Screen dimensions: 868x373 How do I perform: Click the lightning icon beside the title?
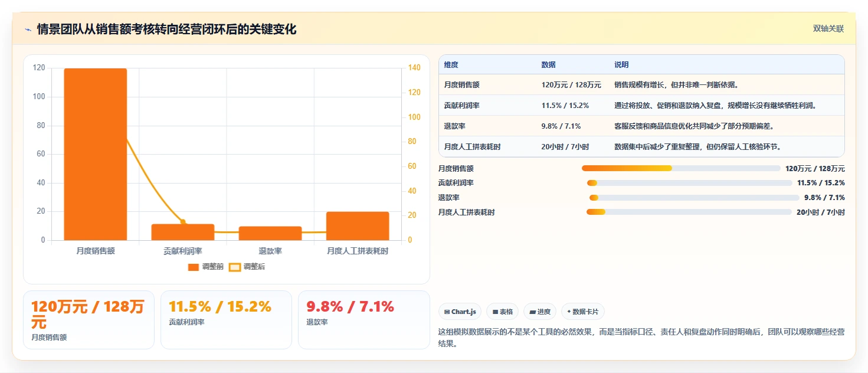[28, 30]
